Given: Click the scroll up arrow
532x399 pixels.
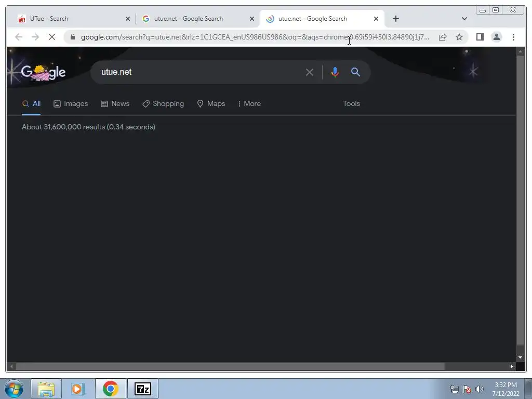Looking at the screenshot, I should [520, 51].
